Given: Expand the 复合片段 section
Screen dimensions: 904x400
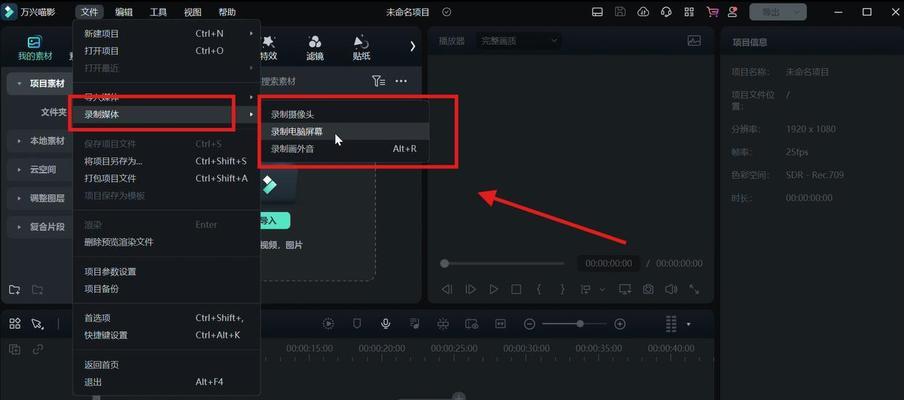Looking at the screenshot, I should pyautogui.click(x=19, y=227).
